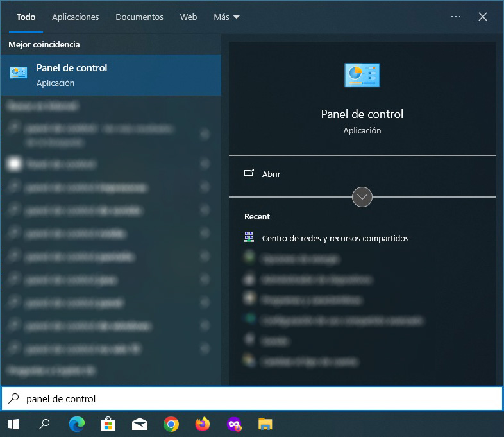504x437 pixels.
Task: Open Firefox from the taskbar
Action: [x=203, y=424]
